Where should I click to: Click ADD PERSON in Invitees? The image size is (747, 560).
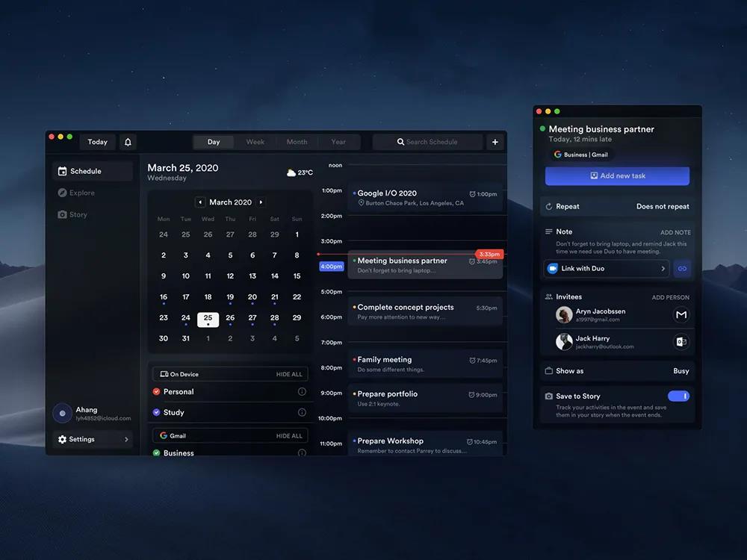pos(670,297)
